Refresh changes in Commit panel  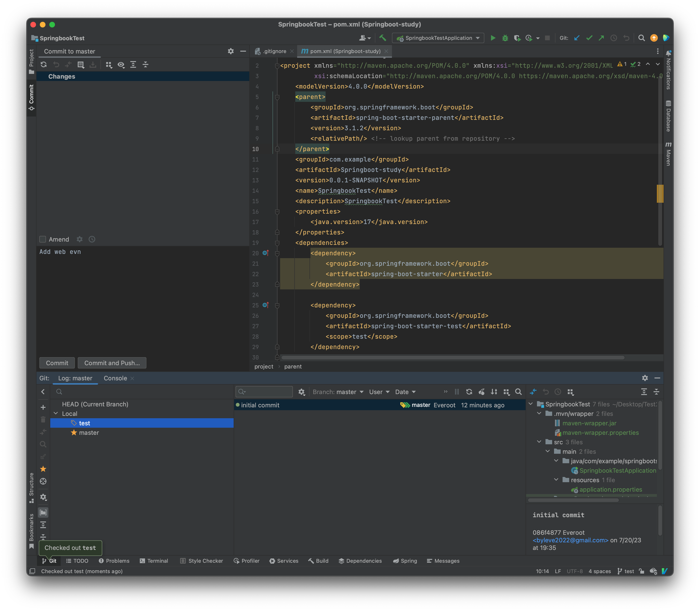pos(44,64)
